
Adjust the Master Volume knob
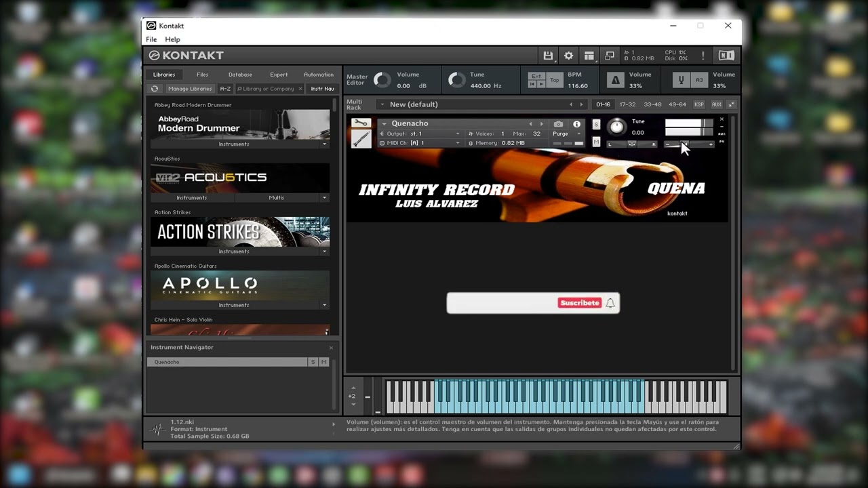(x=382, y=81)
